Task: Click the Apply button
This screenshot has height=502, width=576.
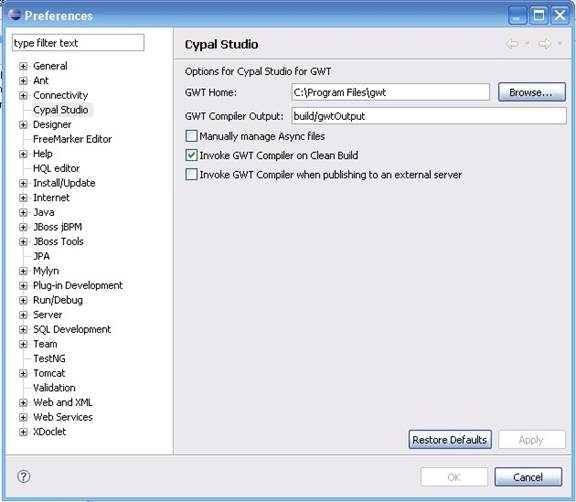Action: point(532,440)
